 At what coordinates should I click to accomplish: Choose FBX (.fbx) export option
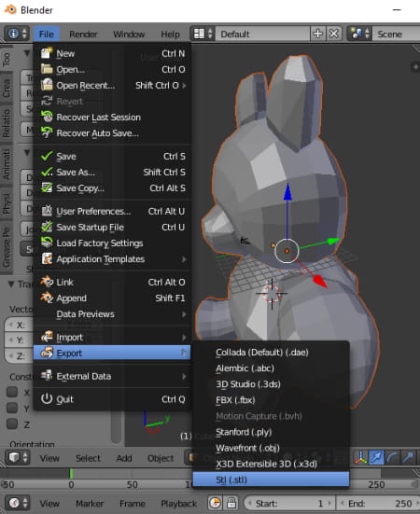click(271, 400)
